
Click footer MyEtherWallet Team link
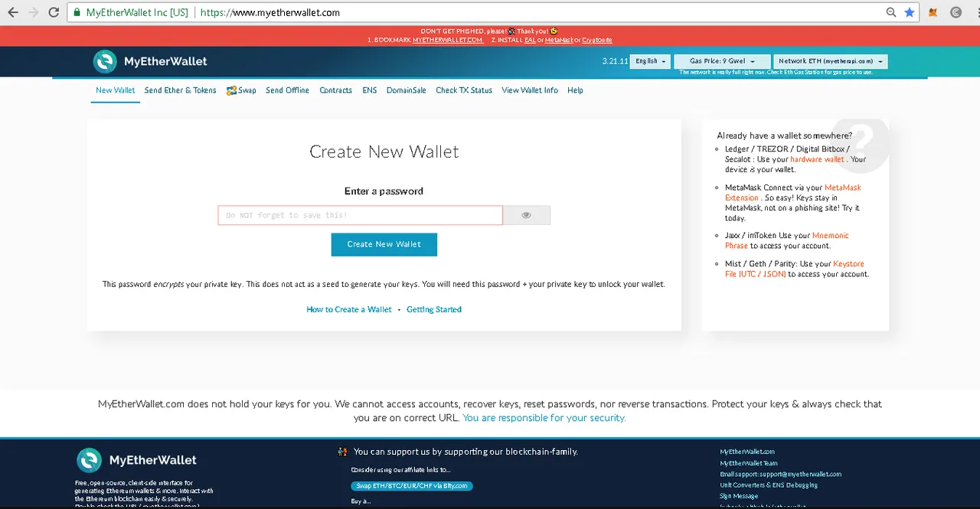pos(749,463)
